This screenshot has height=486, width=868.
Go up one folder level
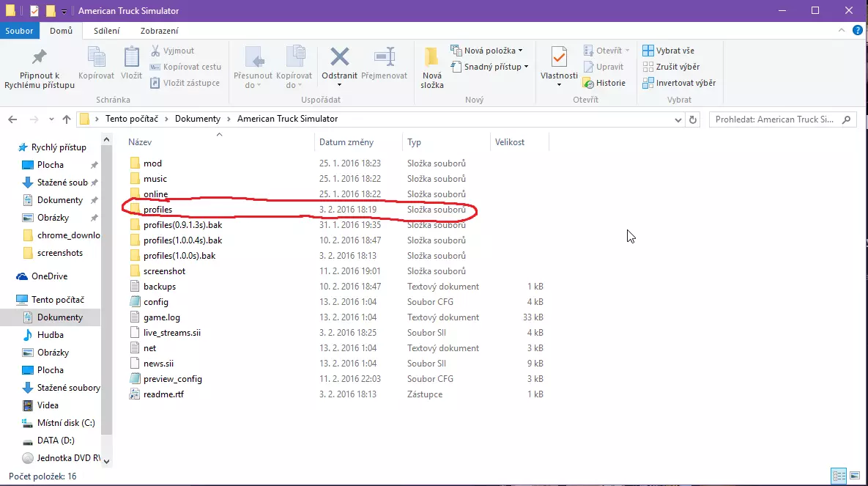click(67, 119)
